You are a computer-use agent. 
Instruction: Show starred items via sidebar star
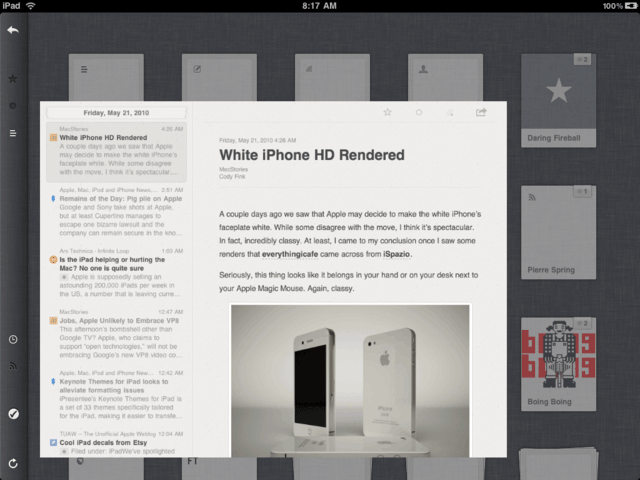[x=13, y=78]
